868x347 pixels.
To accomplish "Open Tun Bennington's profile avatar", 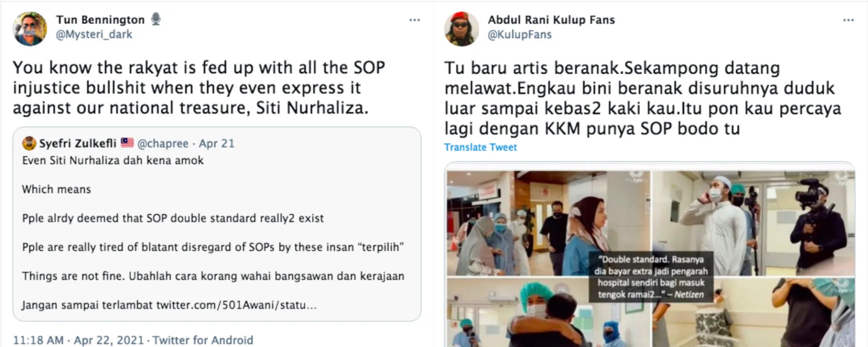I will pyautogui.click(x=30, y=28).
